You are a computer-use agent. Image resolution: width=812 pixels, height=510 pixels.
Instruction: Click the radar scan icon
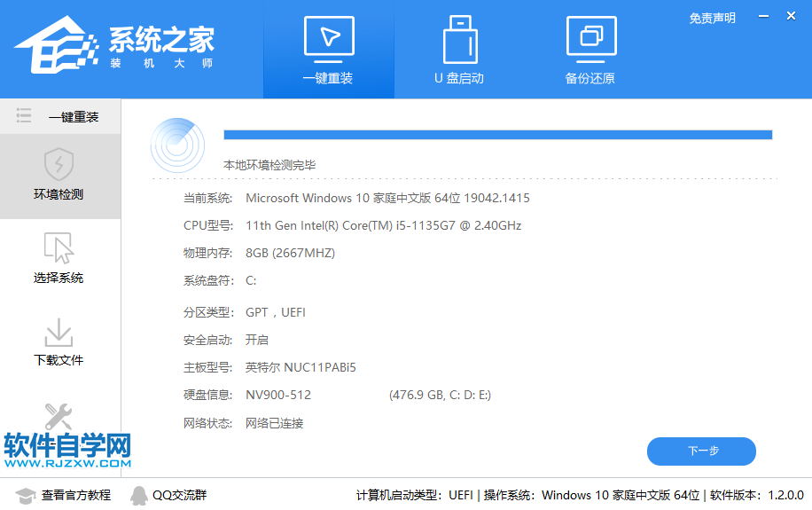coord(177,145)
